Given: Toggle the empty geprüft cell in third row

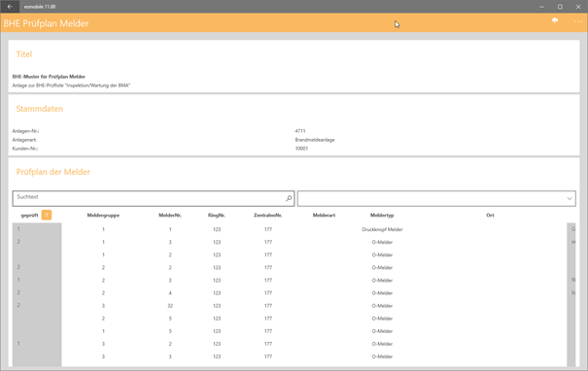Looking at the screenshot, I should pos(37,254).
